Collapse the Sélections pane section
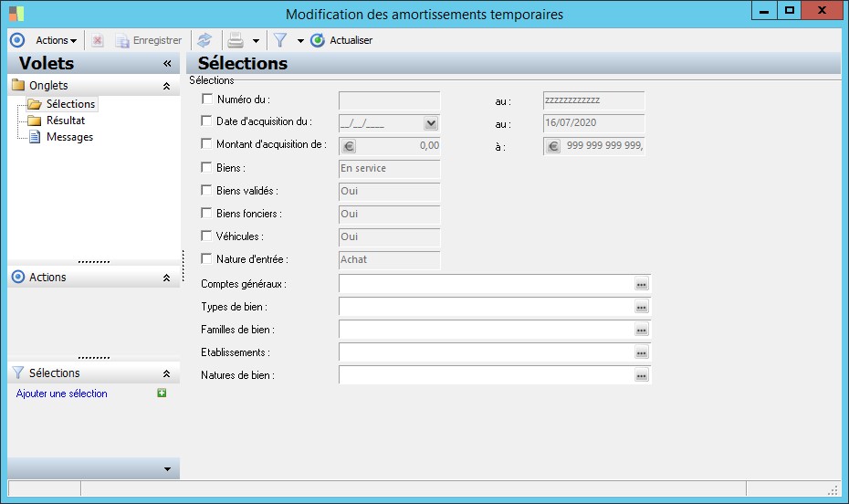The width and height of the screenshot is (849, 504). click(x=167, y=373)
